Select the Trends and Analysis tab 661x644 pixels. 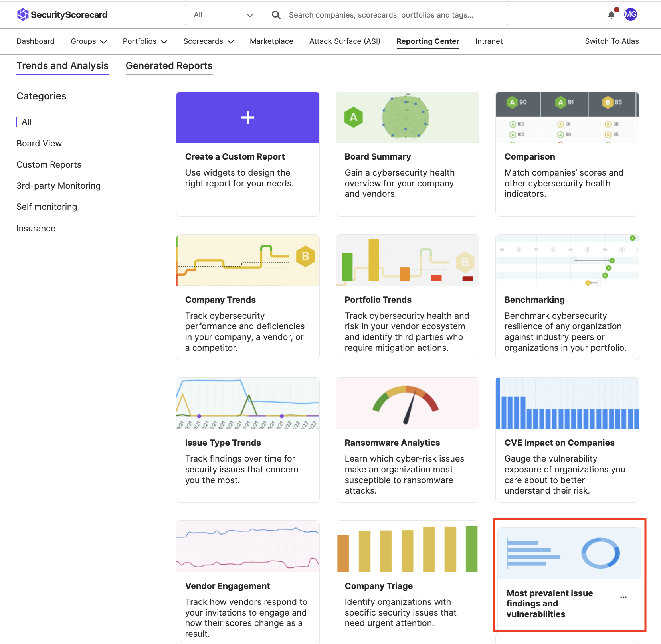(63, 66)
